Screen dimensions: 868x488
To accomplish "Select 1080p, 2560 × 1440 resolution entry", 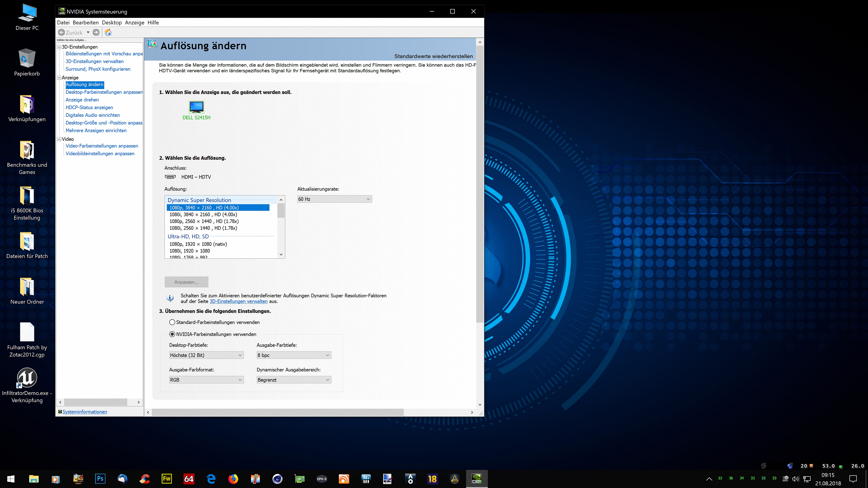I will [204, 221].
